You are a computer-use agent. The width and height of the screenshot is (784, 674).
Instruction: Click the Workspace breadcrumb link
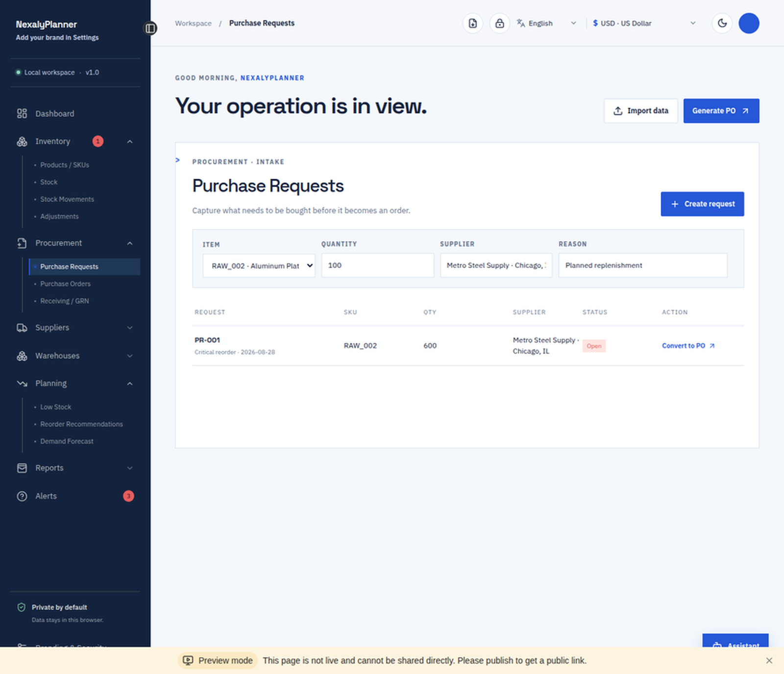pyautogui.click(x=194, y=24)
